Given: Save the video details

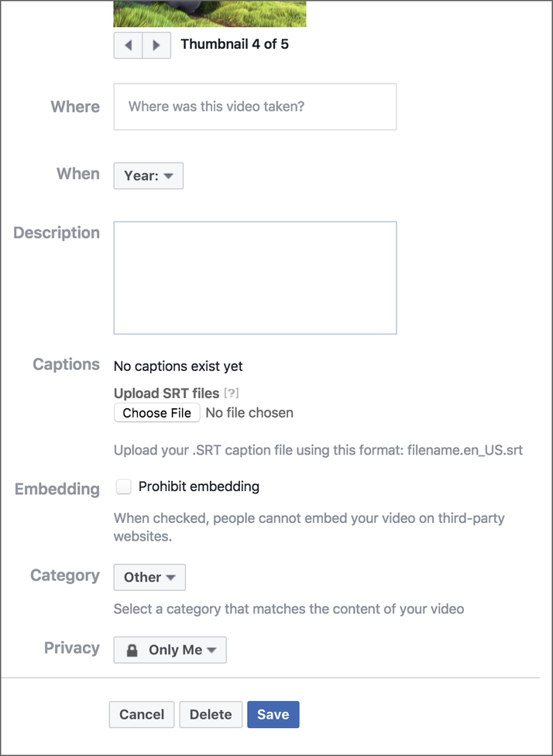Looking at the screenshot, I should pyautogui.click(x=273, y=714).
